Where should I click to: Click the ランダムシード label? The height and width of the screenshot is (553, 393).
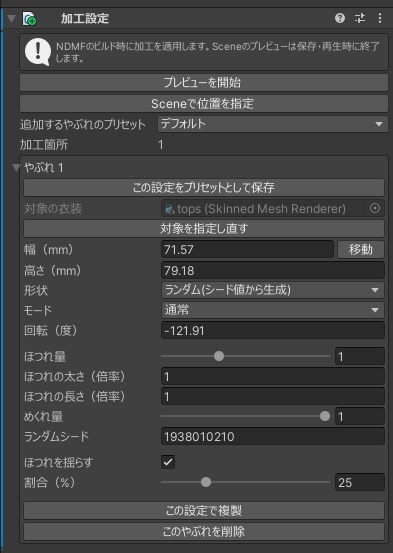click(56, 437)
